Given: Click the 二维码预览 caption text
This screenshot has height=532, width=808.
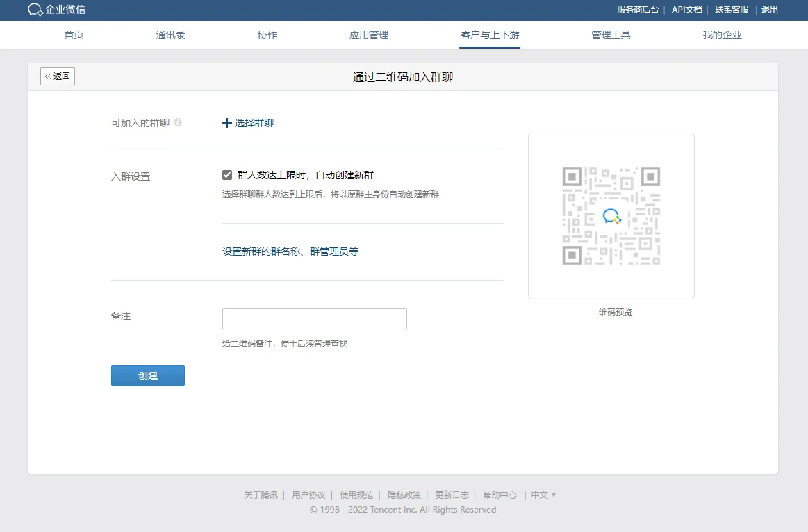Looking at the screenshot, I should pos(611,312).
